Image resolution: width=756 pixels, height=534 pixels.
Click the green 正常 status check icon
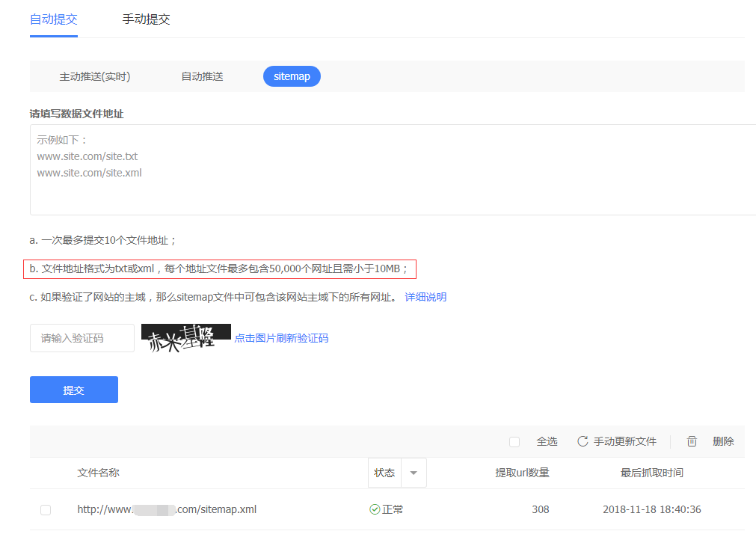pyautogui.click(x=375, y=509)
